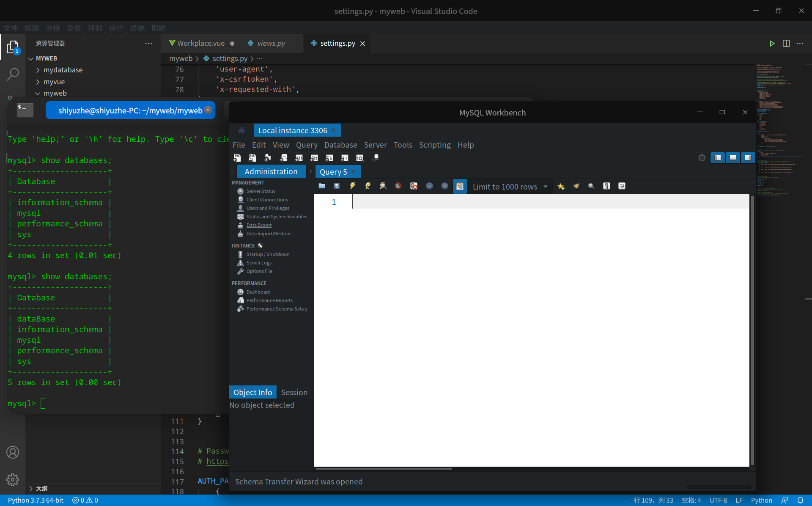Screen dimensions: 812x506
Task: Click the horizontal scrollbar below query editor
Action: coord(384,469)
